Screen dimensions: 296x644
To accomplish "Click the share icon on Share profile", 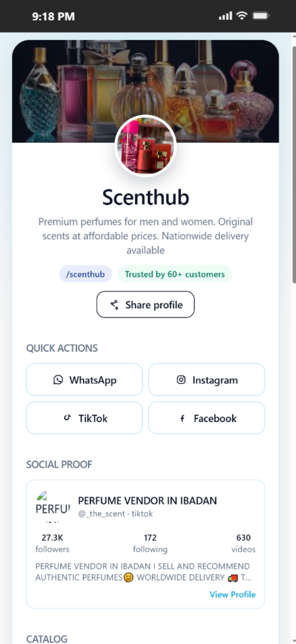I will click(x=114, y=305).
